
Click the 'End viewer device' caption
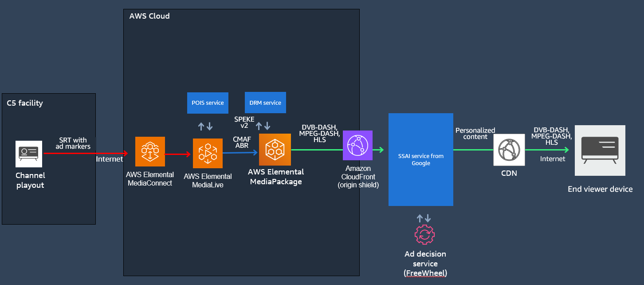point(600,189)
